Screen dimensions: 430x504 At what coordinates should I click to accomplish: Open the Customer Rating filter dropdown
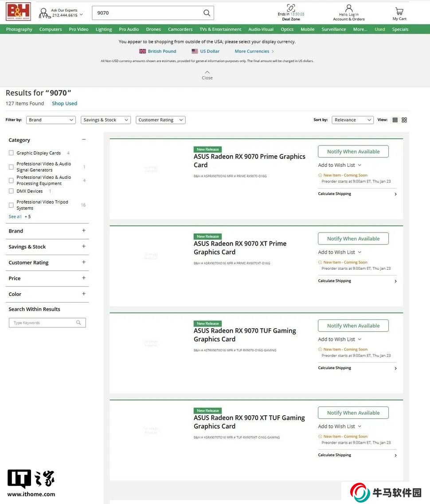[160, 120]
